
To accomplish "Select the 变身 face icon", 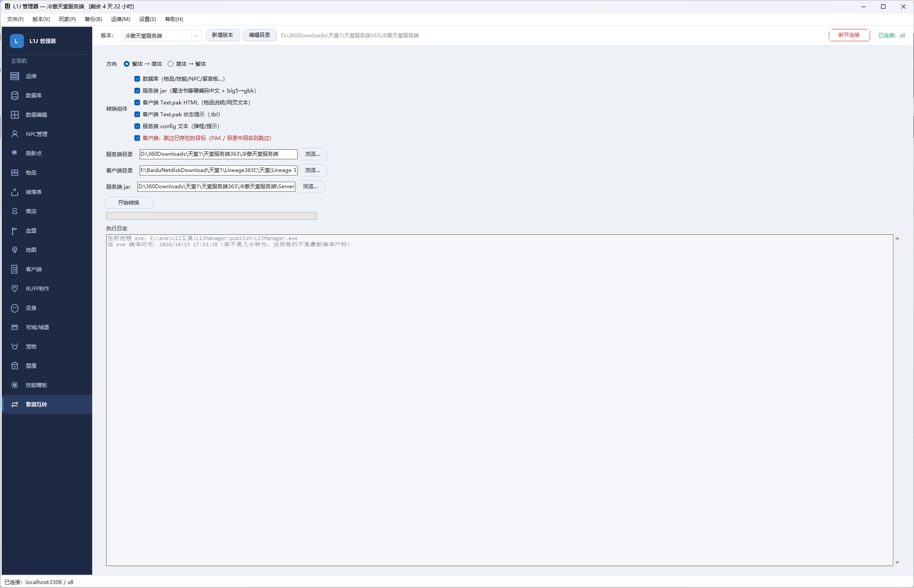I will tap(14, 308).
